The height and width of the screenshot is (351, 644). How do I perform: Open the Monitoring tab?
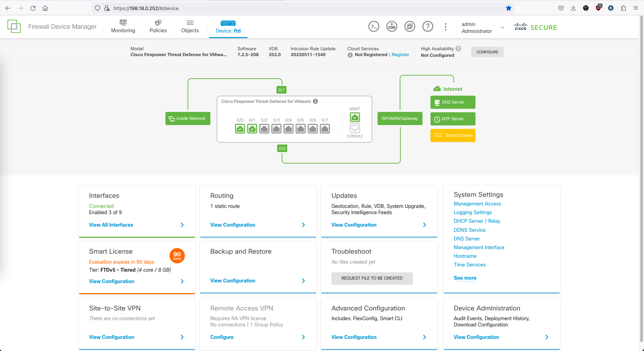click(123, 27)
